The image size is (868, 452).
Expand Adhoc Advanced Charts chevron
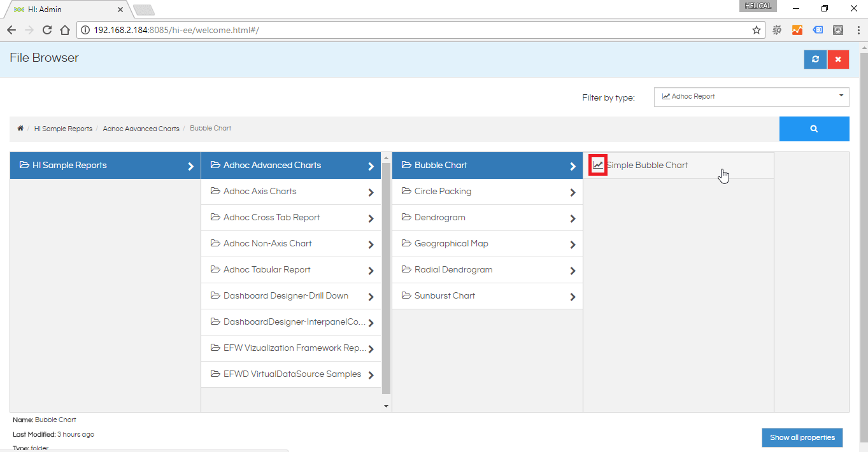point(371,166)
